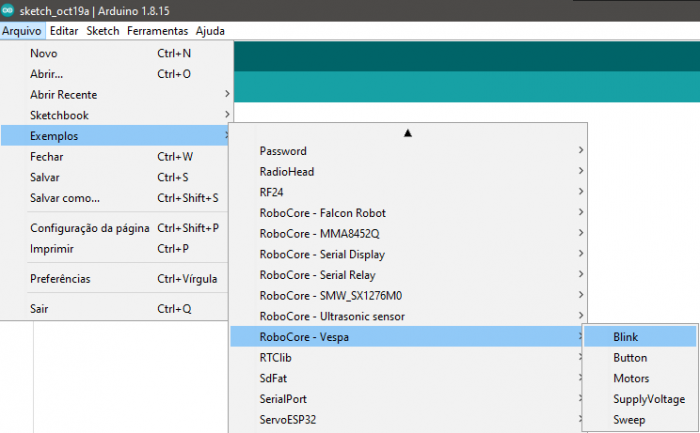
Task: Select Sair to quit Arduino
Action: point(117,308)
